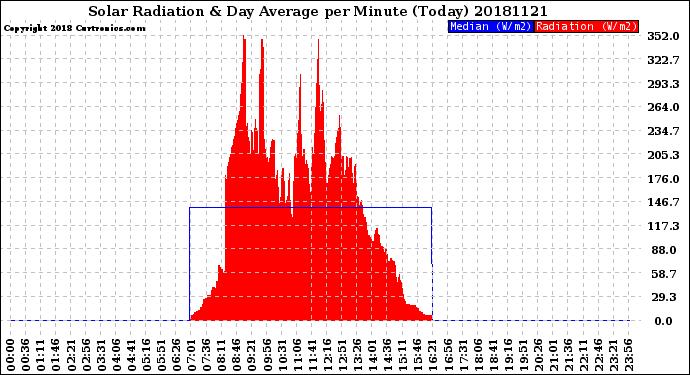Screen dimensions: 690x375
Task: Click the x-axis time label '02:21'
Action: (71, 355)
